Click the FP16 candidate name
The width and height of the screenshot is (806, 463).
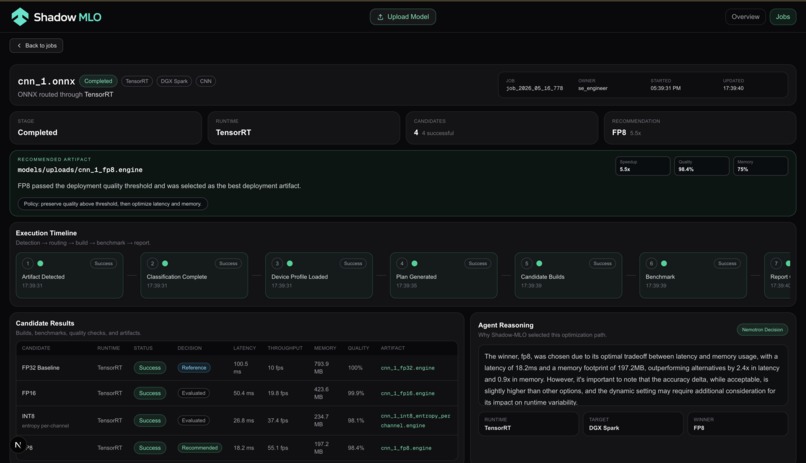coord(29,394)
